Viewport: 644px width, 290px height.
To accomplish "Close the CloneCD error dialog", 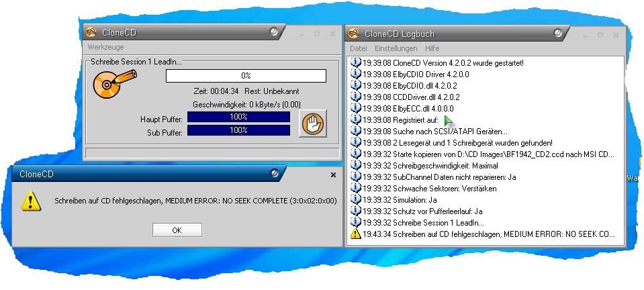I will (x=333, y=175).
